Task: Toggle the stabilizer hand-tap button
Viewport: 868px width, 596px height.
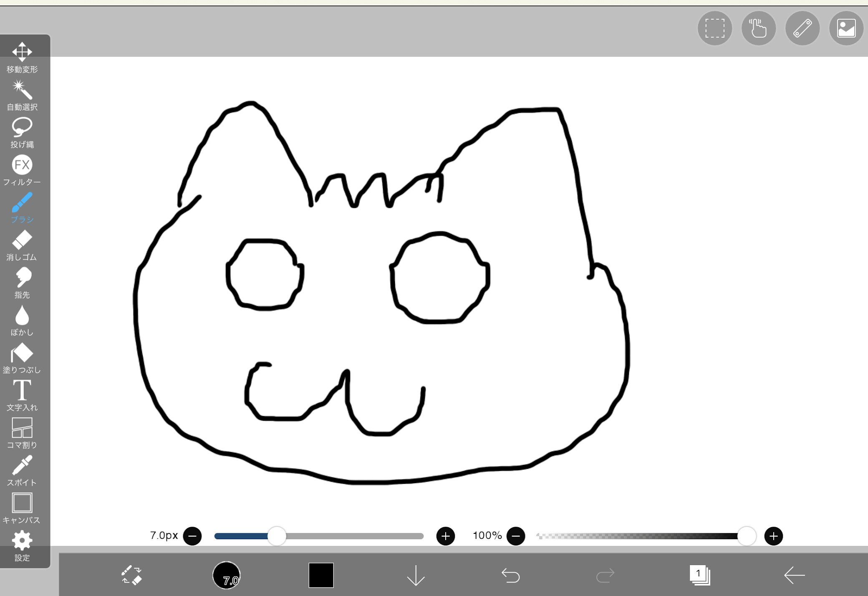Action: [x=759, y=28]
